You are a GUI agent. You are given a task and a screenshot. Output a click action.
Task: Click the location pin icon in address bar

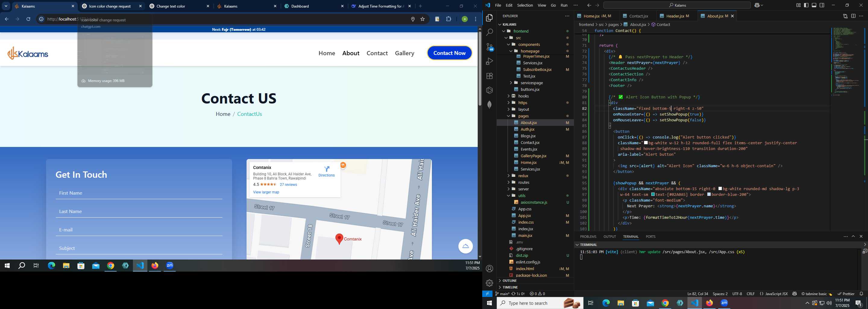413,19
